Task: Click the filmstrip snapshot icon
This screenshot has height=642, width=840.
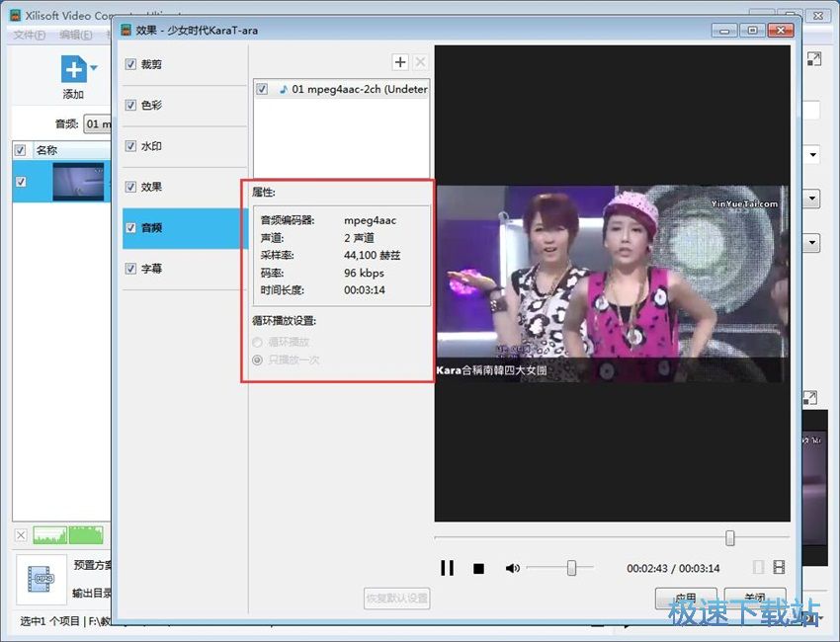Action: click(x=779, y=567)
